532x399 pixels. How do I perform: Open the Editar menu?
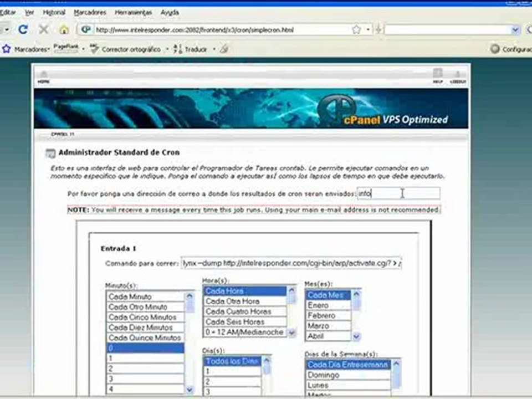click(x=8, y=13)
